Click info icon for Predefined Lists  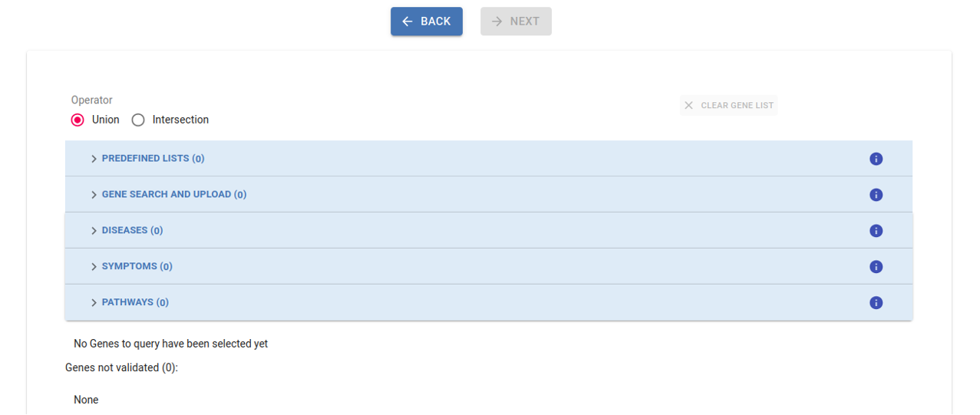pyautogui.click(x=876, y=159)
